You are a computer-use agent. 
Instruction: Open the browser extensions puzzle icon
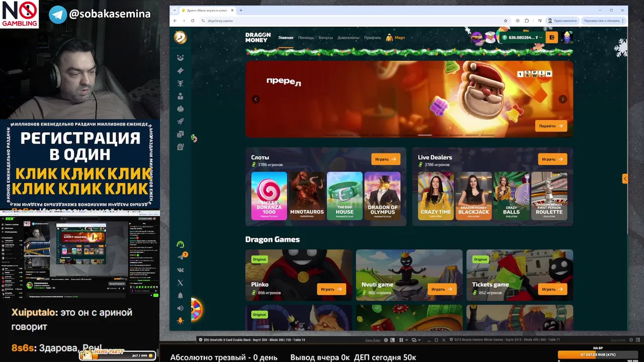tap(527, 21)
